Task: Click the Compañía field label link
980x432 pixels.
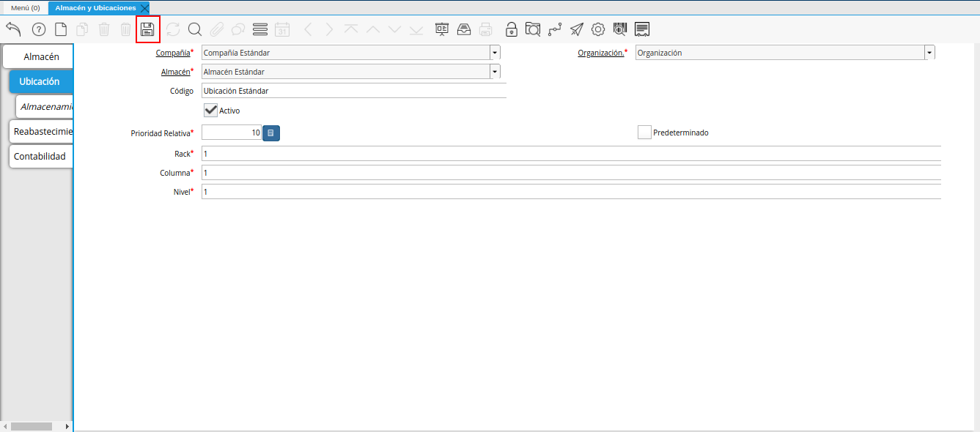Action: pos(173,53)
